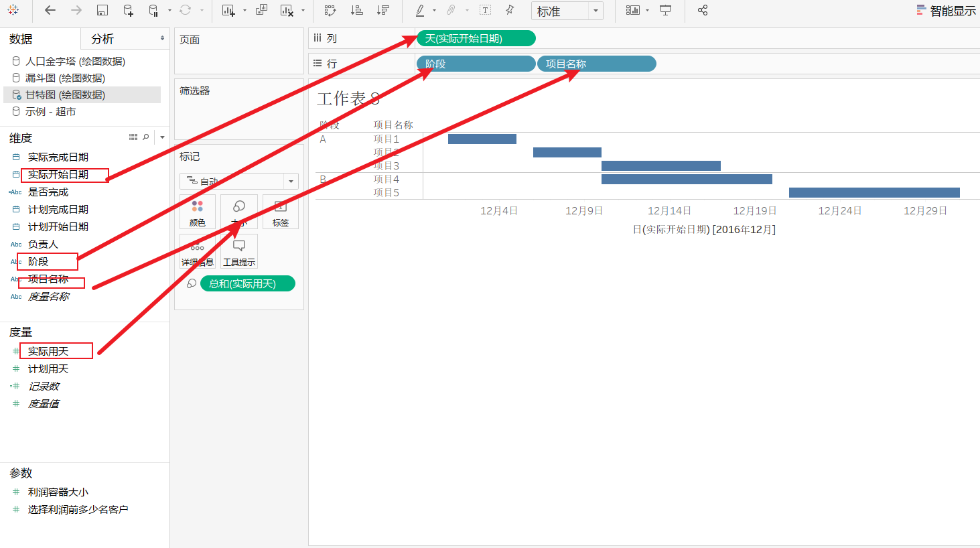This screenshot has height=548, width=980.
Task: Click the 总和(实际用天) pill on Marks card
Action: pyautogui.click(x=247, y=283)
